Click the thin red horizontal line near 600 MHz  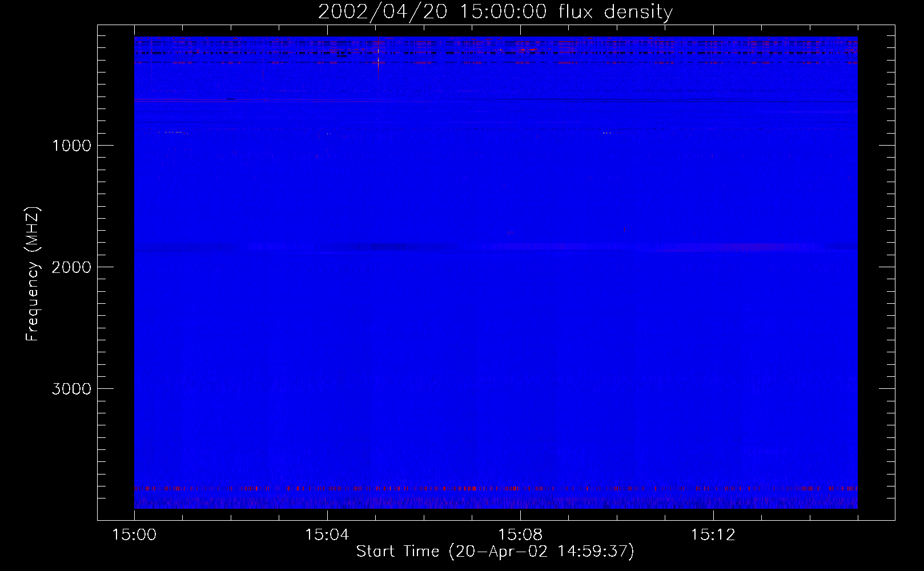point(228,100)
